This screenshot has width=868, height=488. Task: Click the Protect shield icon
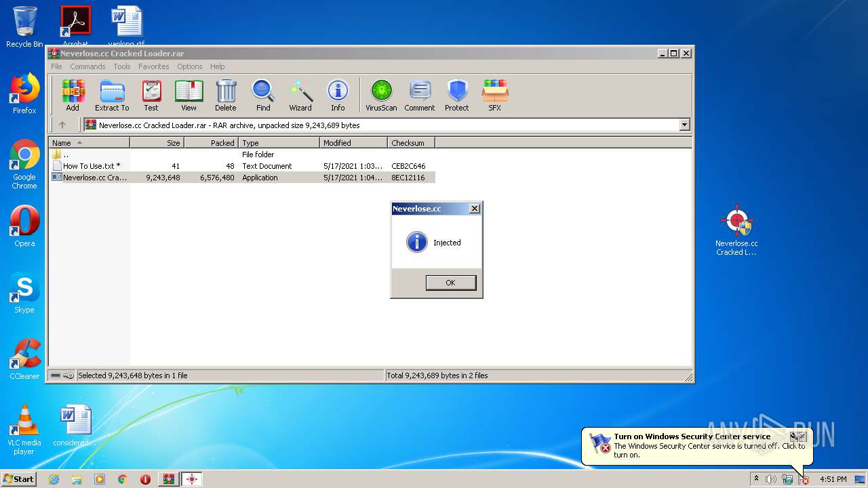tap(457, 96)
